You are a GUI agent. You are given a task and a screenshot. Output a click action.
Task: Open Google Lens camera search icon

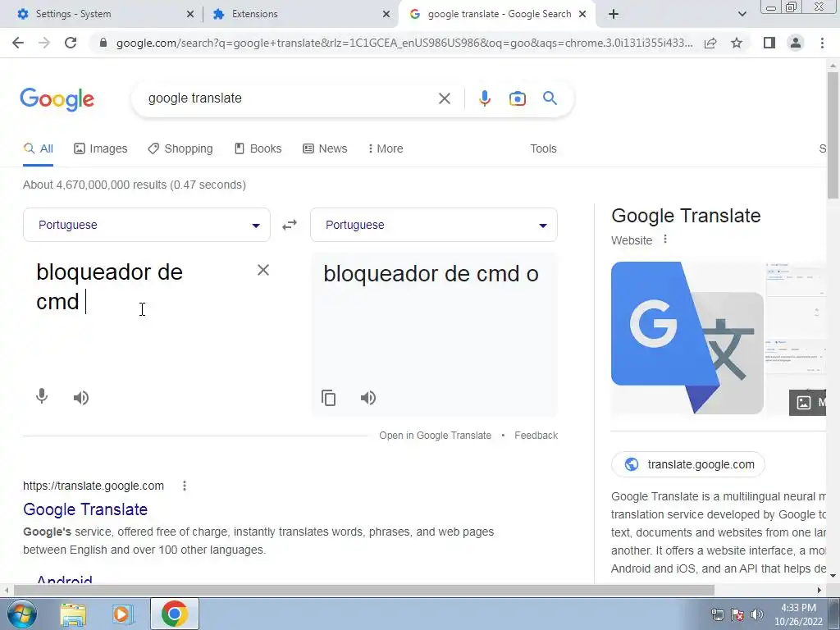[x=517, y=98]
